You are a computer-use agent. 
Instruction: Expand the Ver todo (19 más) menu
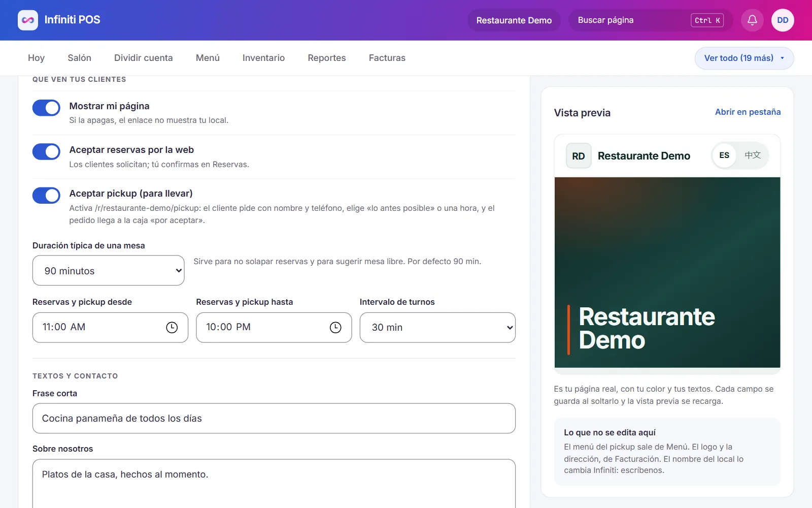click(744, 58)
